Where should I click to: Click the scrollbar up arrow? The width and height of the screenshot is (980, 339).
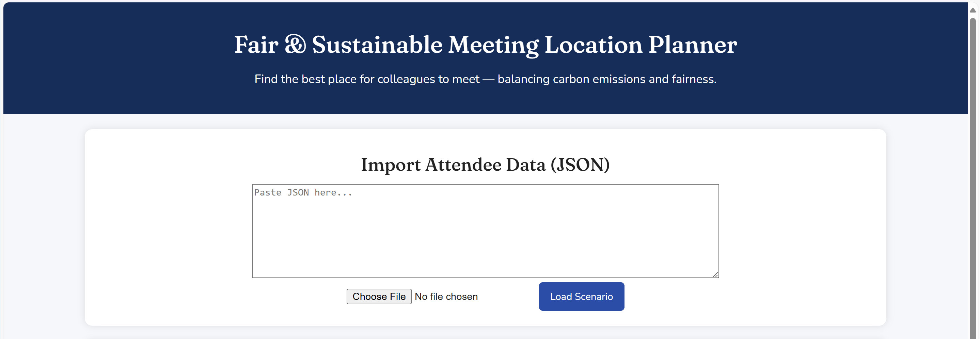pos(973,10)
